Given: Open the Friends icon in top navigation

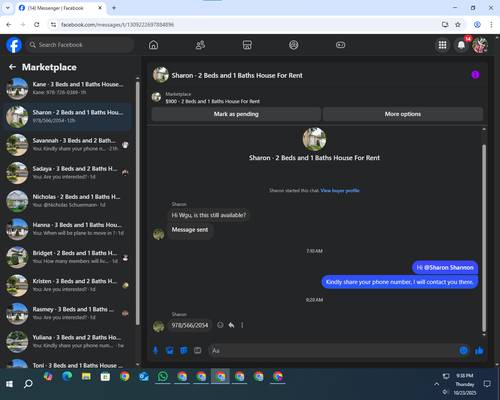Looking at the screenshot, I should pos(200,45).
